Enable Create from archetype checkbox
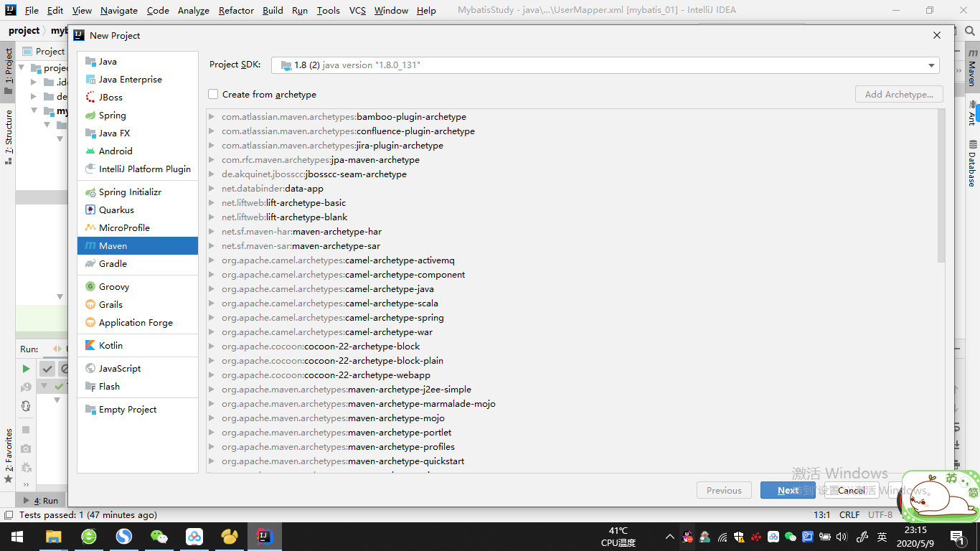The width and height of the screenshot is (980, 551). pyautogui.click(x=213, y=95)
